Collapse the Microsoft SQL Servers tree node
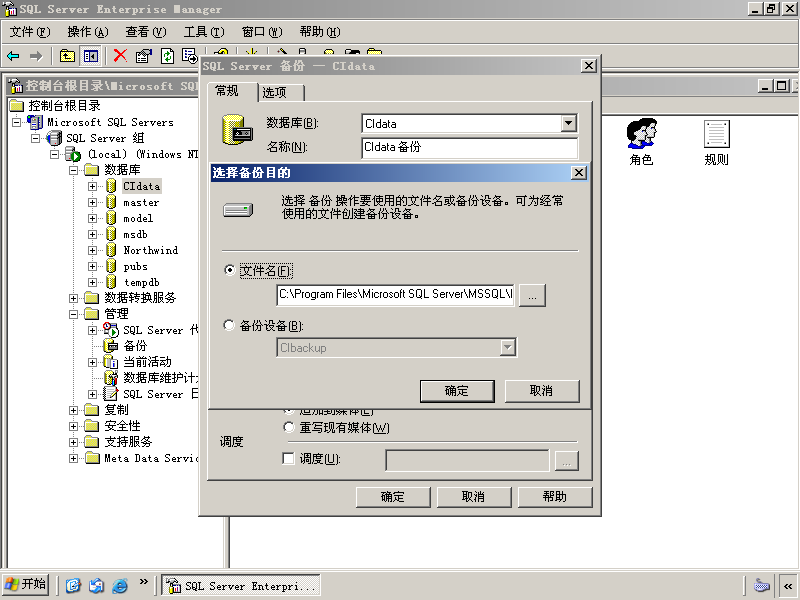 pyautogui.click(x=17, y=122)
